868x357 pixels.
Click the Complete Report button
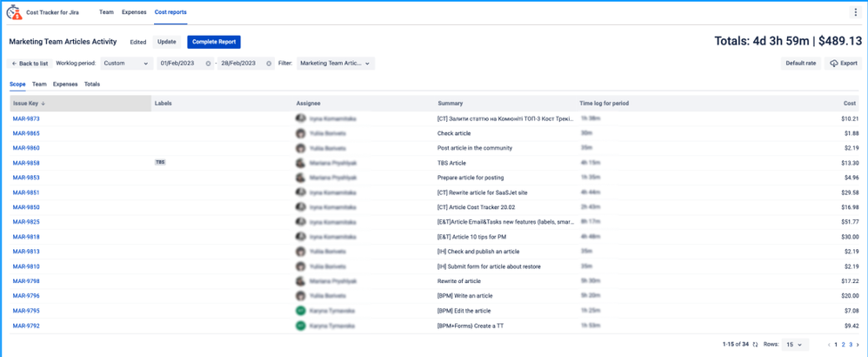[x=214, y=42]
